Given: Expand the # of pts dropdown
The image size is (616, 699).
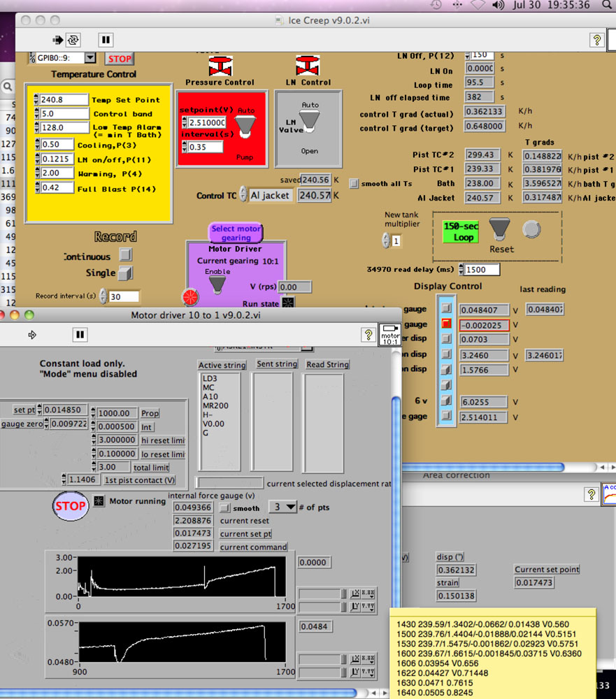Looking at the screenshot, I should (283, 507).
